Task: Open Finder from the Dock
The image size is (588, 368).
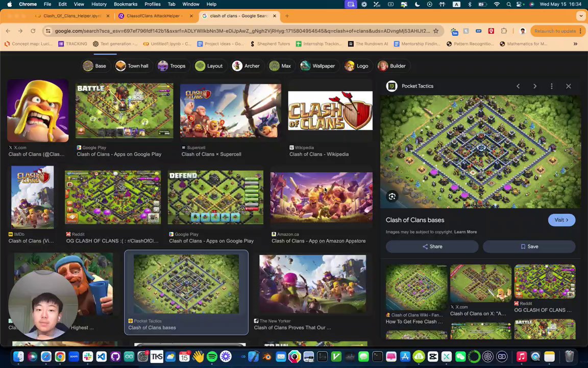Action: tap(18, 356)
